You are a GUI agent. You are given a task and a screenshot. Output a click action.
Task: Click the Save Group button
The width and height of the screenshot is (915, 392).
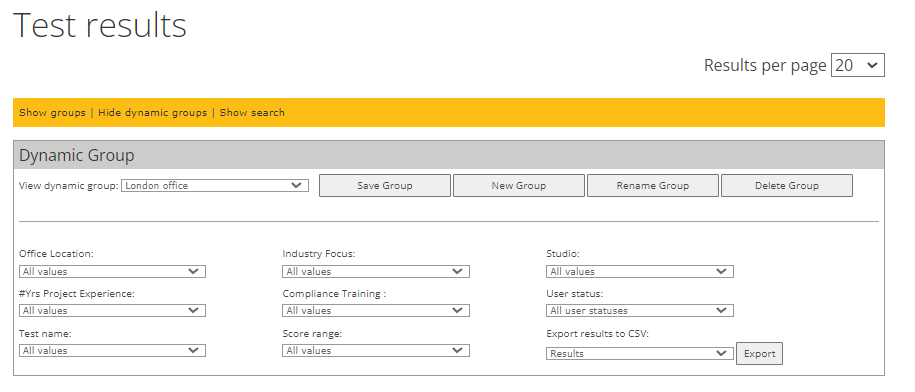(385, 186)
